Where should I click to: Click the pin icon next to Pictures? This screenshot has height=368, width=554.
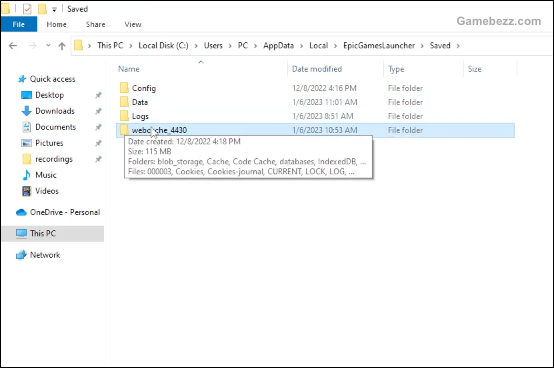98,143
